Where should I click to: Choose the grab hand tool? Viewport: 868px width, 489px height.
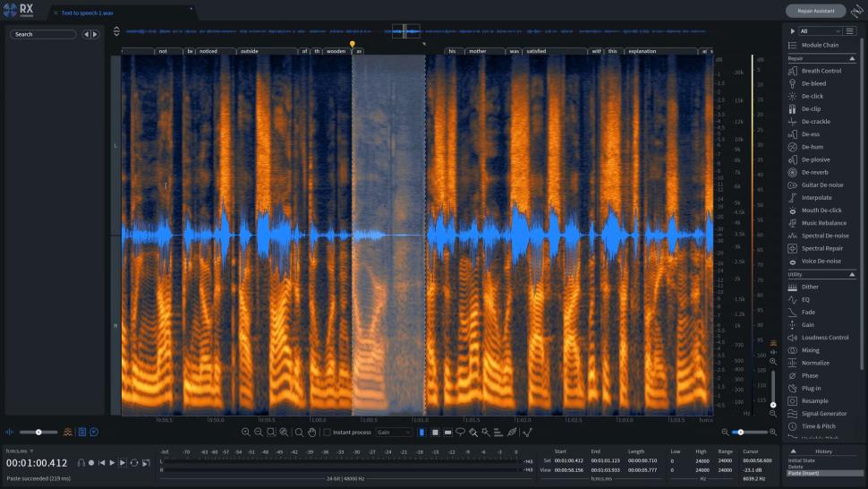(x=311, y=433)
